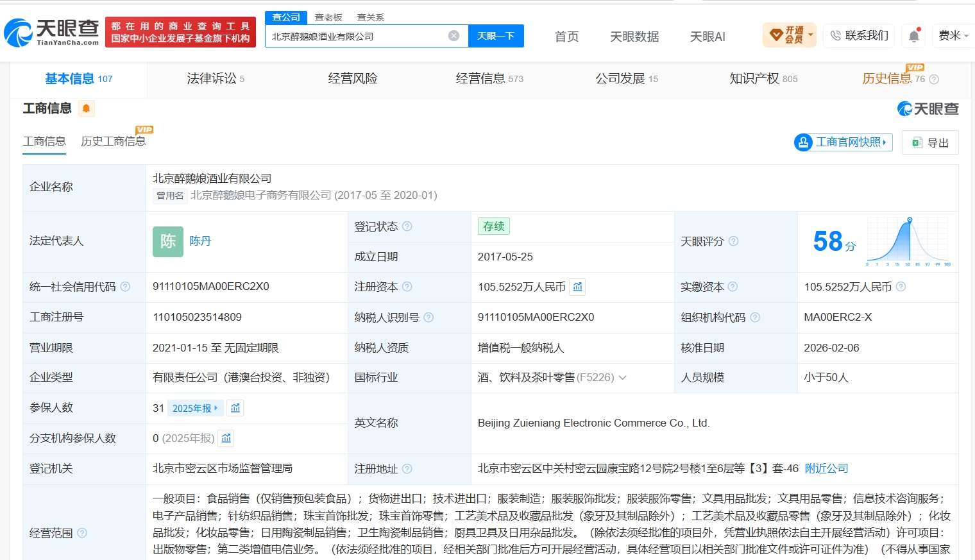Viewport: 975px width, 560px height.
Task: Click 联系我们 in the header
Action: (859, 35)
